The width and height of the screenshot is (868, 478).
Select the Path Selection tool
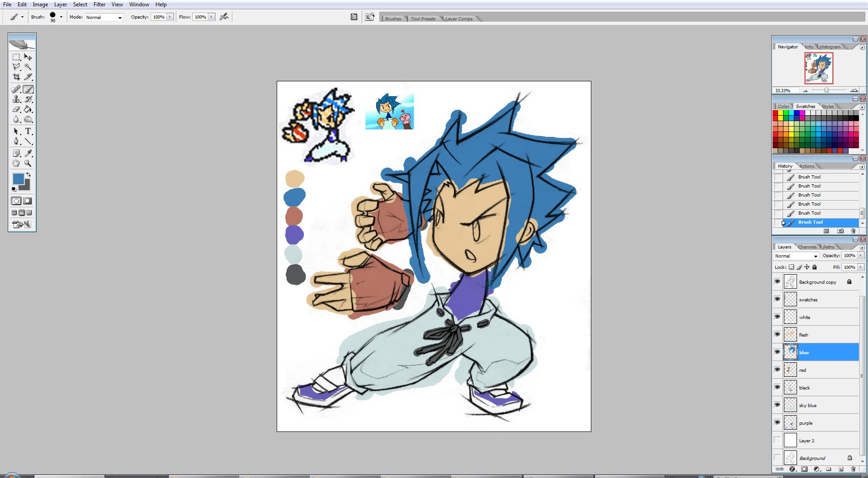click(16, 131)
